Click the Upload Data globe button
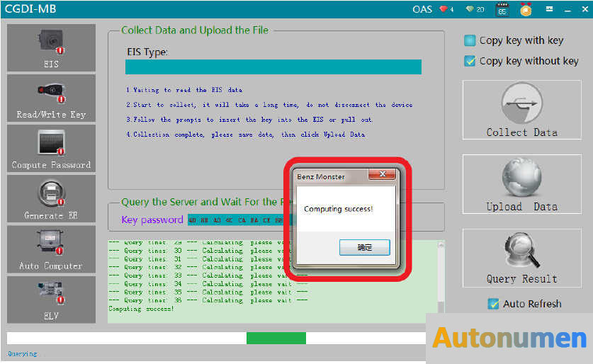593x364 pixels. point(522,184)
